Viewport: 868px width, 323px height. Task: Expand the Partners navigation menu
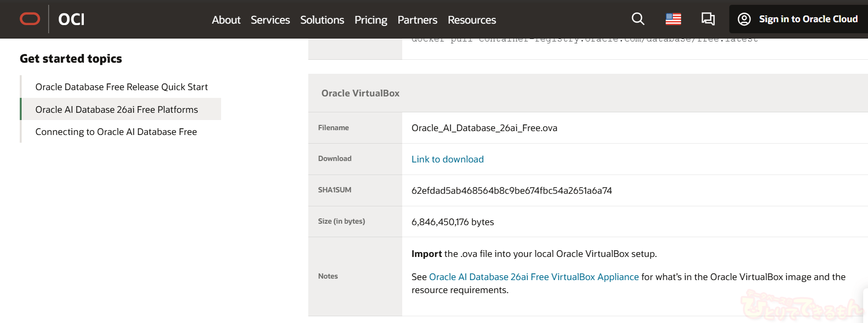point(417,20)
